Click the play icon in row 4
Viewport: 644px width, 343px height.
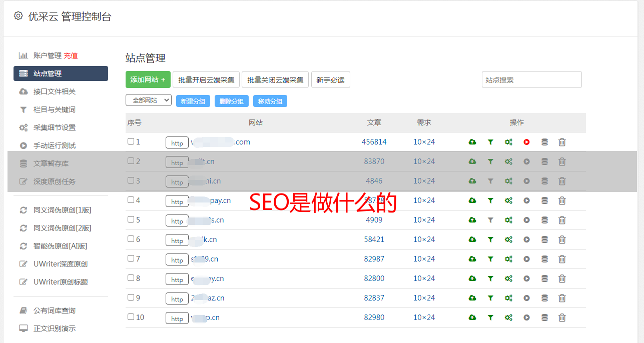pyautogui.click(x=526, y=200)
